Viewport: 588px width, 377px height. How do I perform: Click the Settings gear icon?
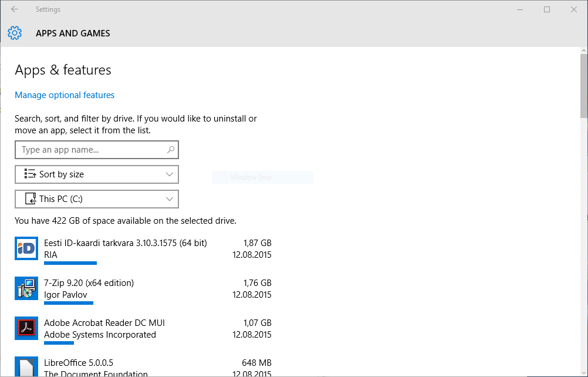[x=15, y=33]
